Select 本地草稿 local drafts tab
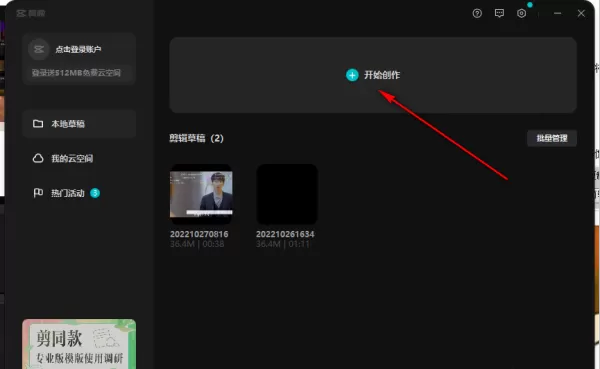The image size is (600, 369). pyautogui.click(x=79, y=124)
